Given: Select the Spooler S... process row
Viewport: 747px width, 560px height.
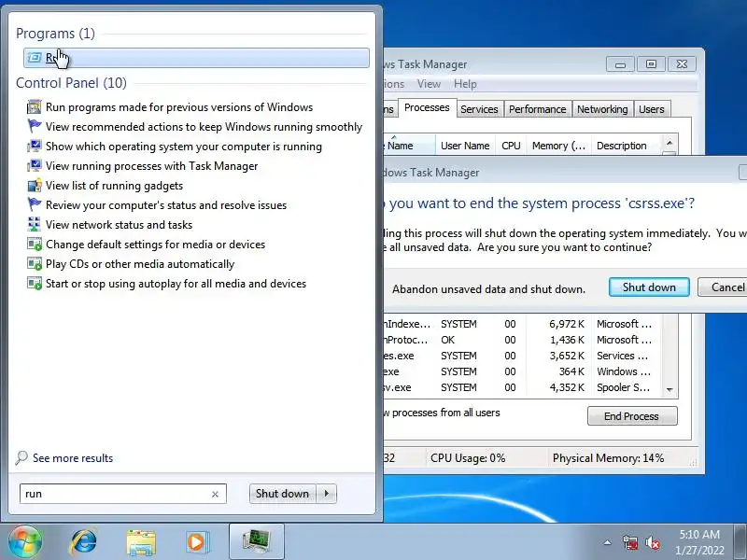Looking at the screenshot, I should 523,387.
